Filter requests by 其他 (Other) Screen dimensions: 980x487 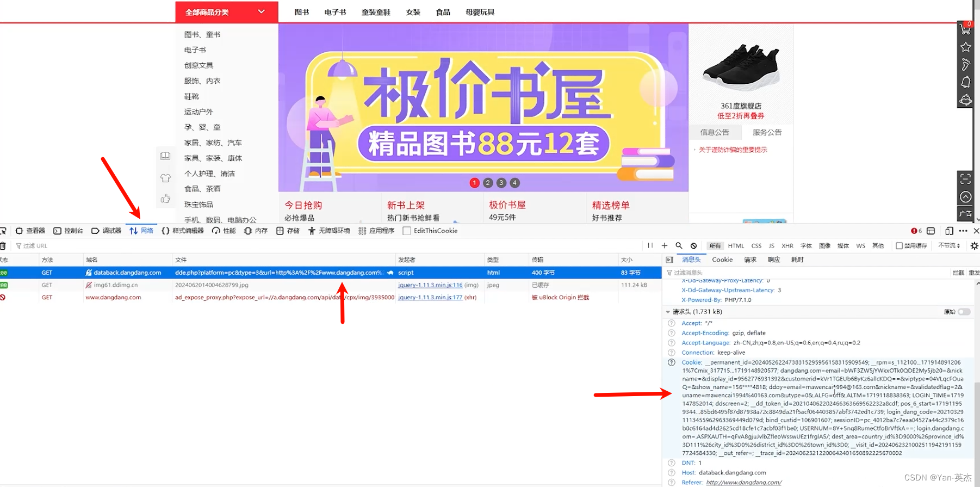(878, 246)
